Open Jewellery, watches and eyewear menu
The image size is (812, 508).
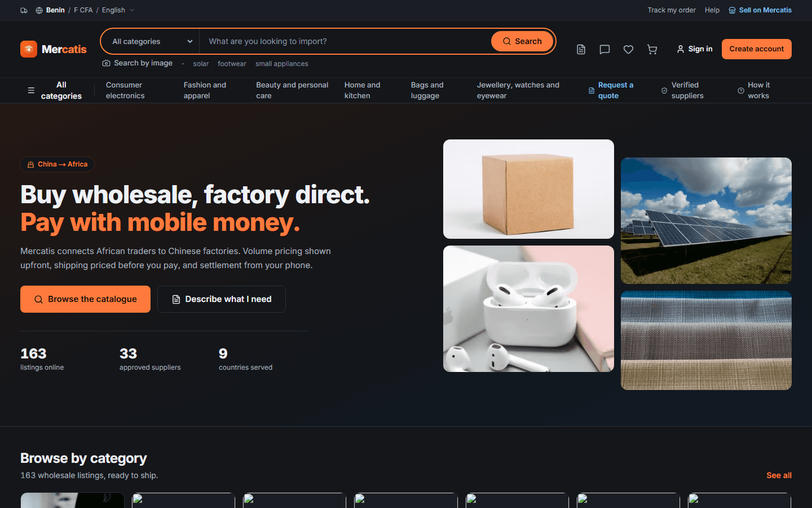(518, 90)
